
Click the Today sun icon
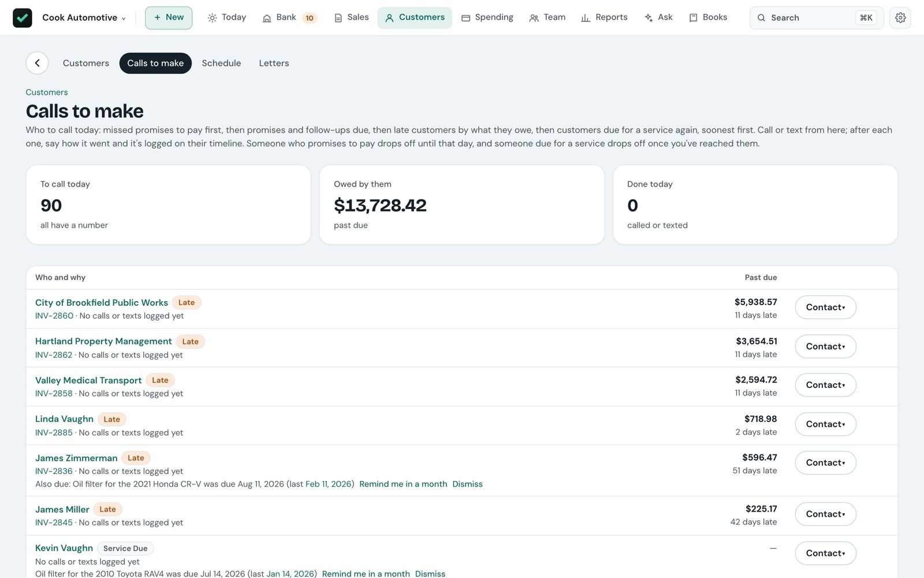point(213,18)
